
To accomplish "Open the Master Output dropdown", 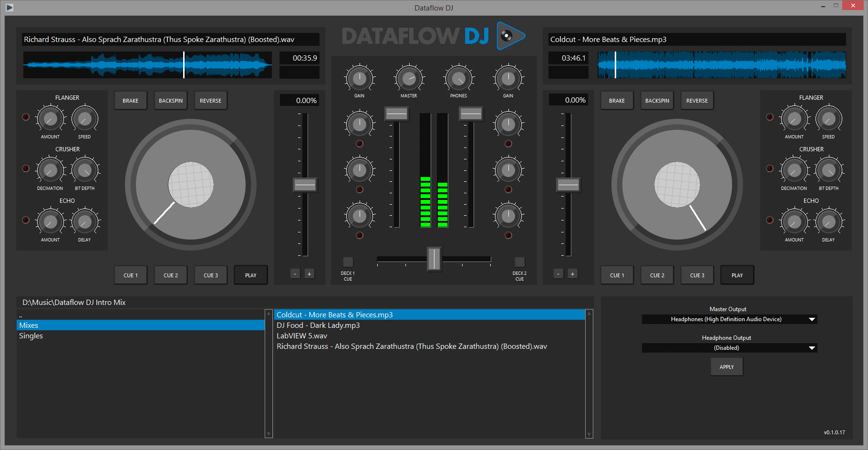I will coord(729,319).
